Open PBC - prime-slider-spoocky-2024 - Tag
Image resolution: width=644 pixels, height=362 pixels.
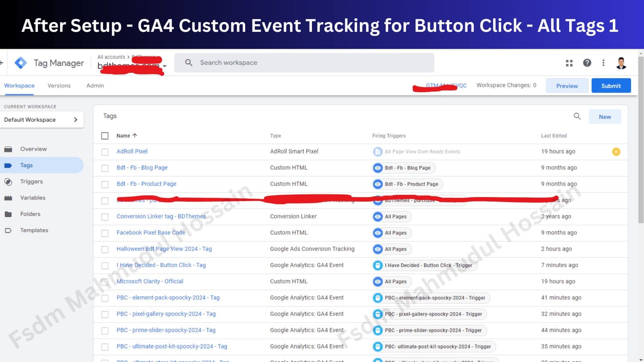pos(166,330)
